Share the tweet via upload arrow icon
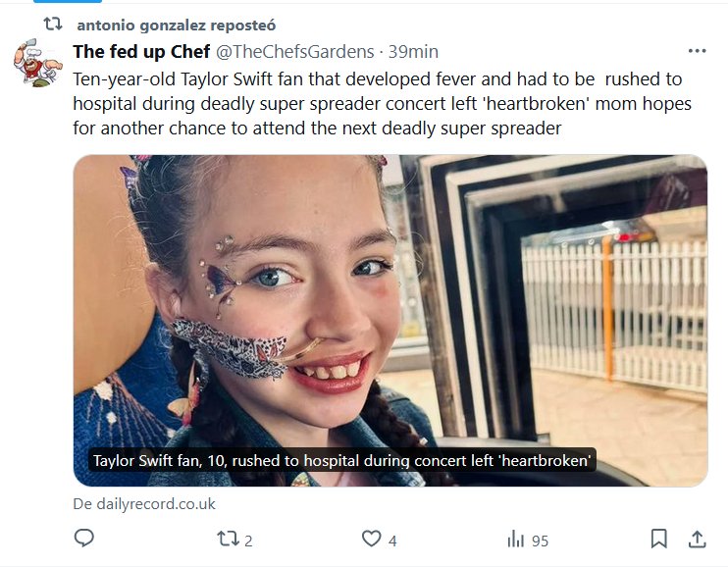This screenshot has height=567, width=728. point(698,539)
